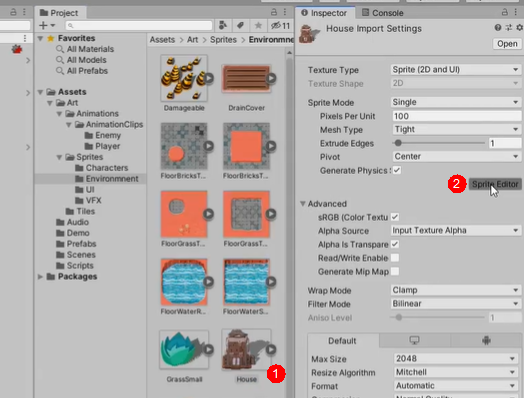
Task: Open the Wrap Mode dropdown
Action: pyautogui.click(x=456, y=290)
